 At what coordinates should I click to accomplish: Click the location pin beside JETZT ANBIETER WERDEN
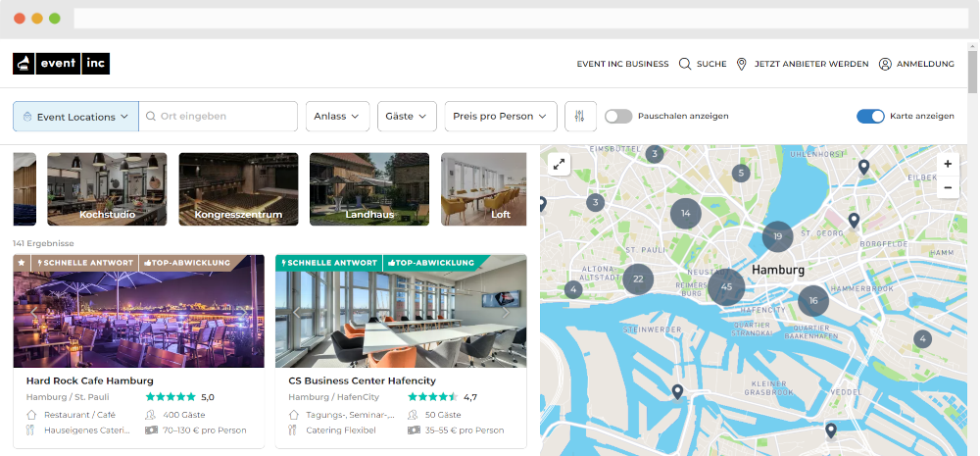pyautogui.click(x=742, y=64)
